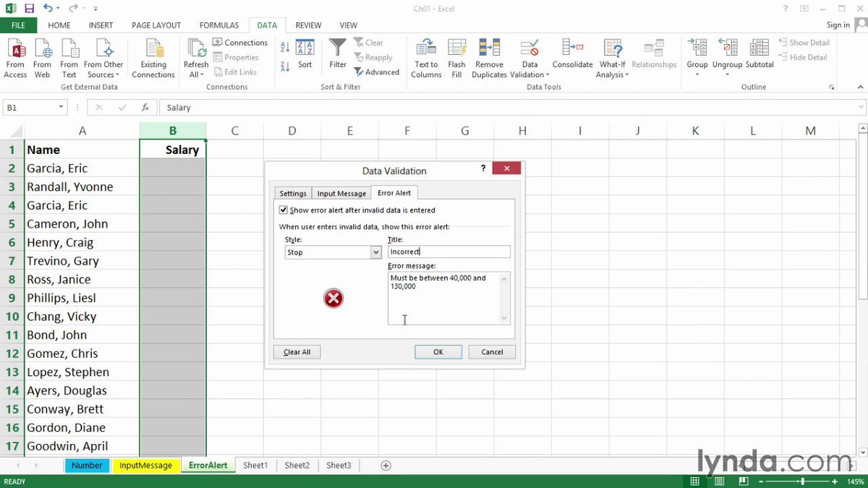Close the Data Validation dialog
The image size is (868, 488).
[x=506, y=168]
